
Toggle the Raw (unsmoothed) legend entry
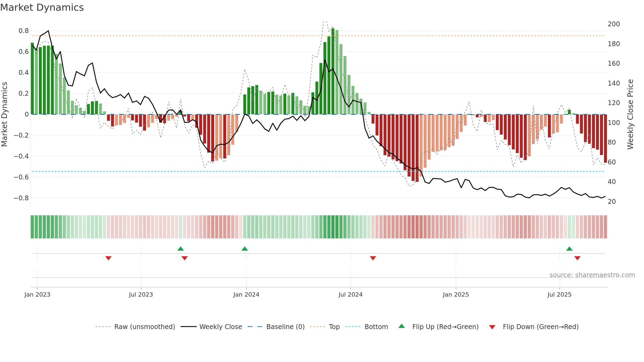pos(135,327)
